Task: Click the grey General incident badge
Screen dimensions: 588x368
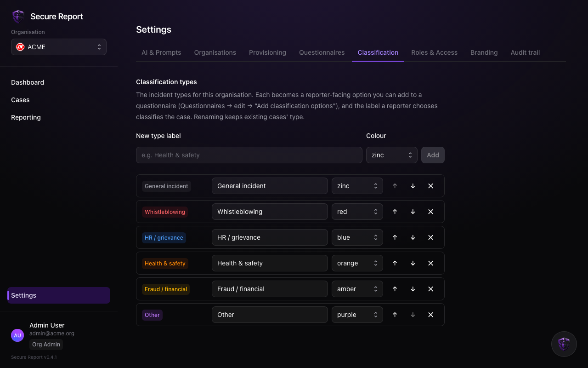Action: 166,186
